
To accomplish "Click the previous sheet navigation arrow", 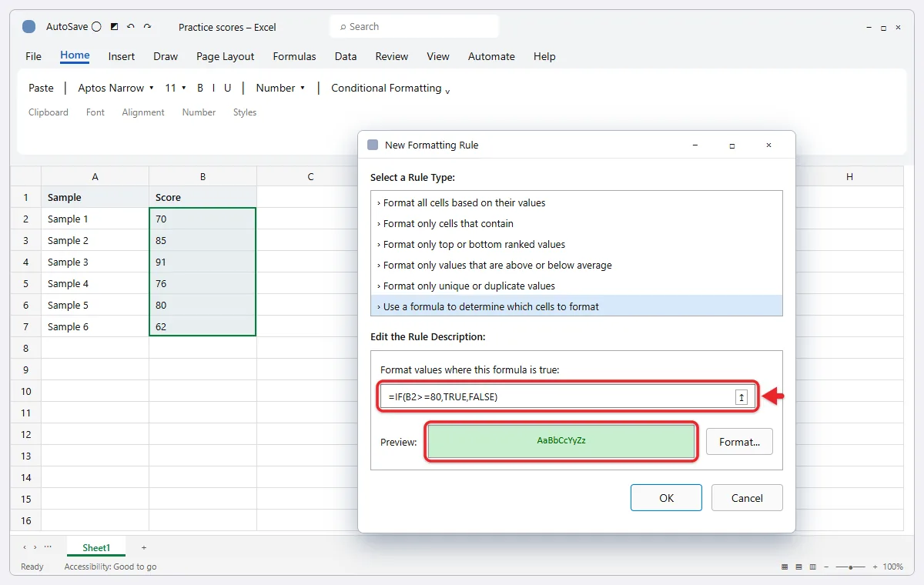I will coord(24,547).
